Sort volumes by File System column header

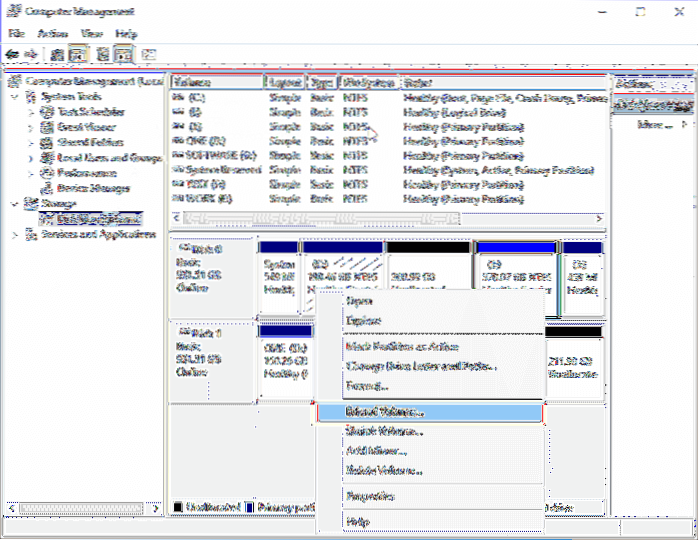pos(368,82)
